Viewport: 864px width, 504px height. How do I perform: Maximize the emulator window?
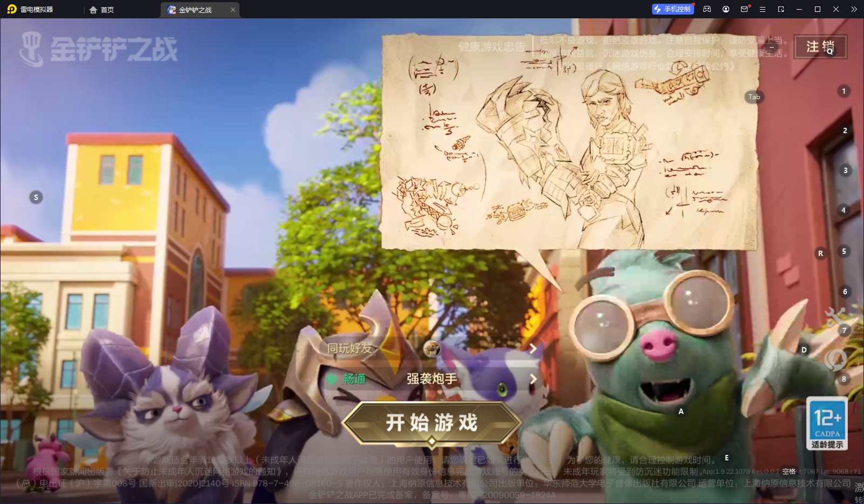pyautogui.click(x=818, y=9)
